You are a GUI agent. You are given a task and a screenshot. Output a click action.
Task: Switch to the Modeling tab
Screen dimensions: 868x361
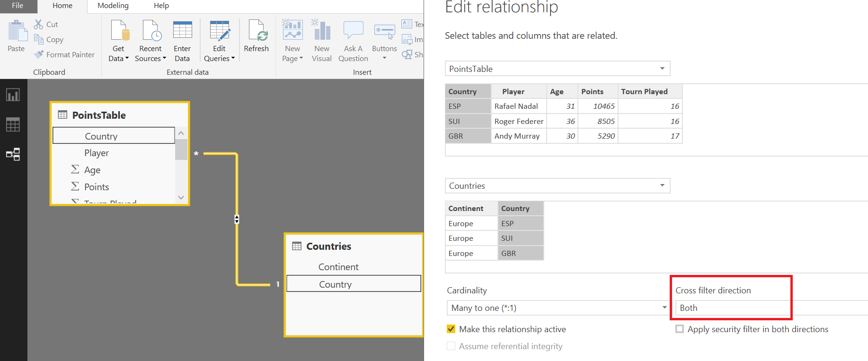(x=113, y=6)
